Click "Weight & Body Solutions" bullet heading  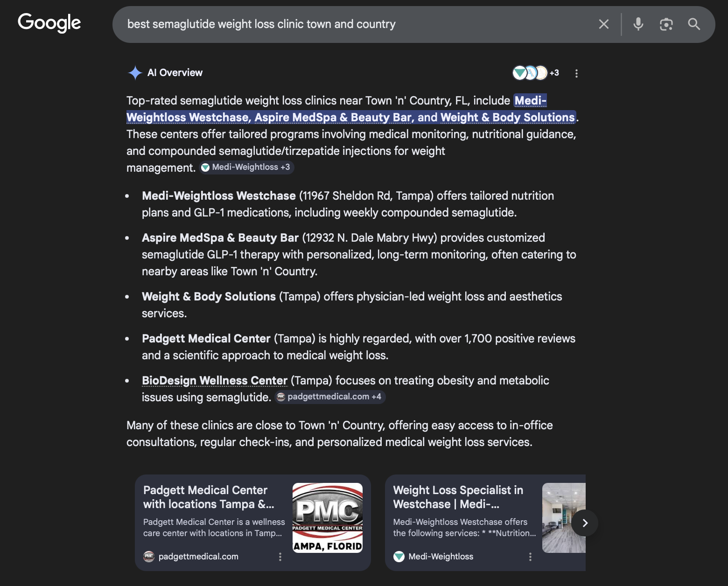pyautogui.click(x=209, y=297)
